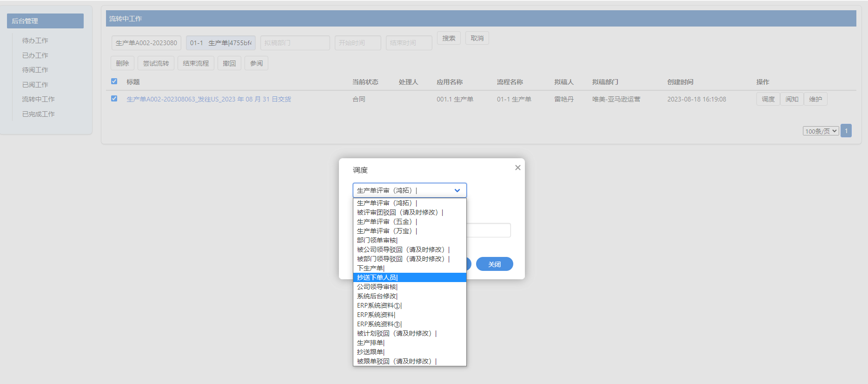Open the 生产单A002-202308063 title link
This screenshot has height=384, width=868.
click(x=209, y=99)
